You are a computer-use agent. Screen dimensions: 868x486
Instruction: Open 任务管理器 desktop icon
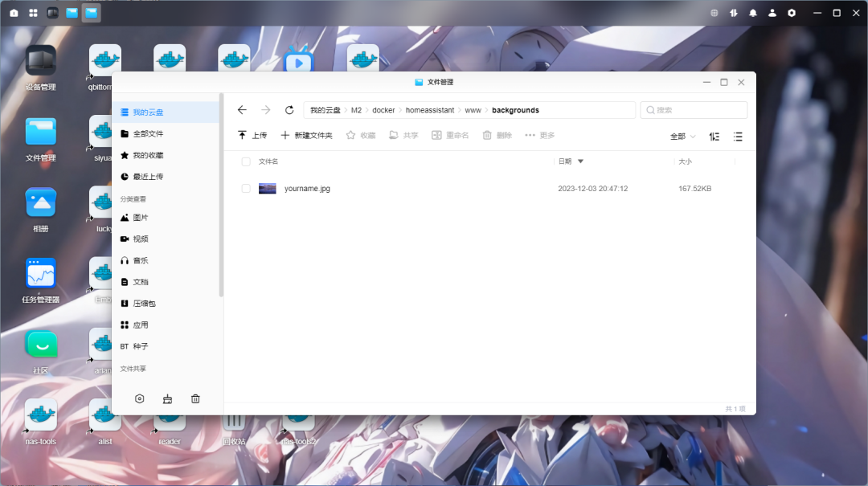click(x=40, y=280)
